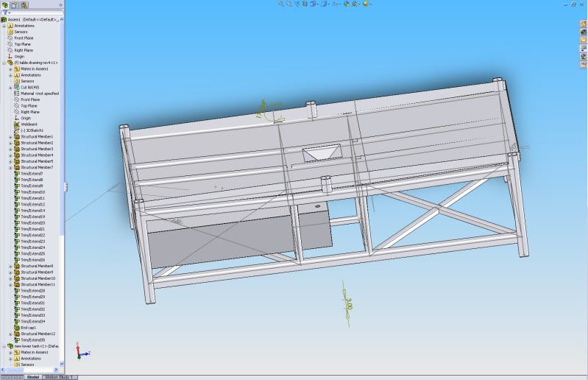Select the Zoom to Area magnifier icon

coord(290,4)
